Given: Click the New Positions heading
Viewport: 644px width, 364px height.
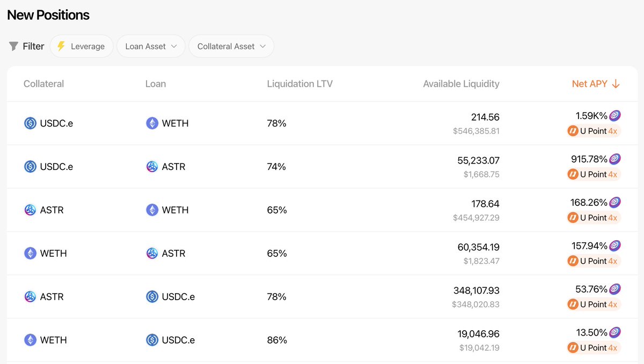Looking at the screenshot, I should point(48,15).
